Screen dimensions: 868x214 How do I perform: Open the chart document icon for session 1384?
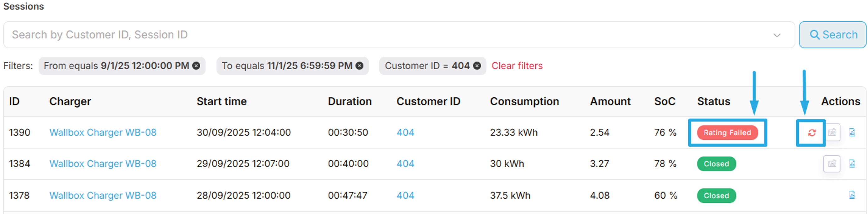pos(852,164)
